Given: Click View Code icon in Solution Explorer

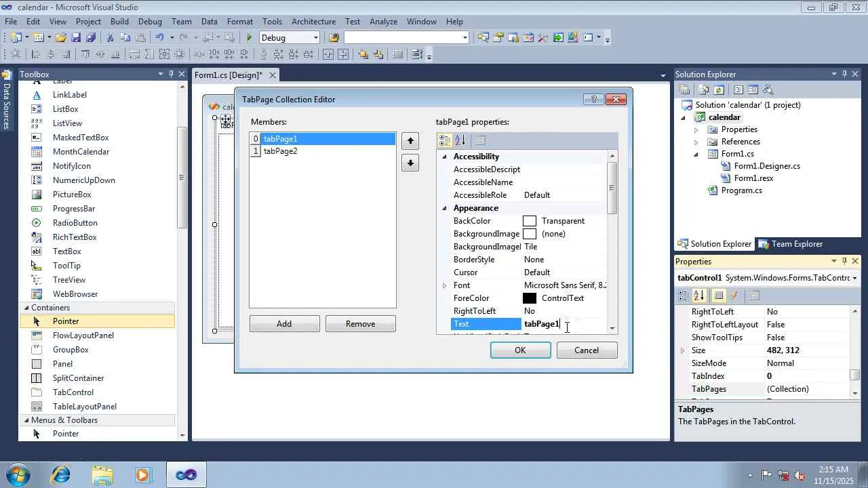Looking at the screenshot, I should 738,89.
